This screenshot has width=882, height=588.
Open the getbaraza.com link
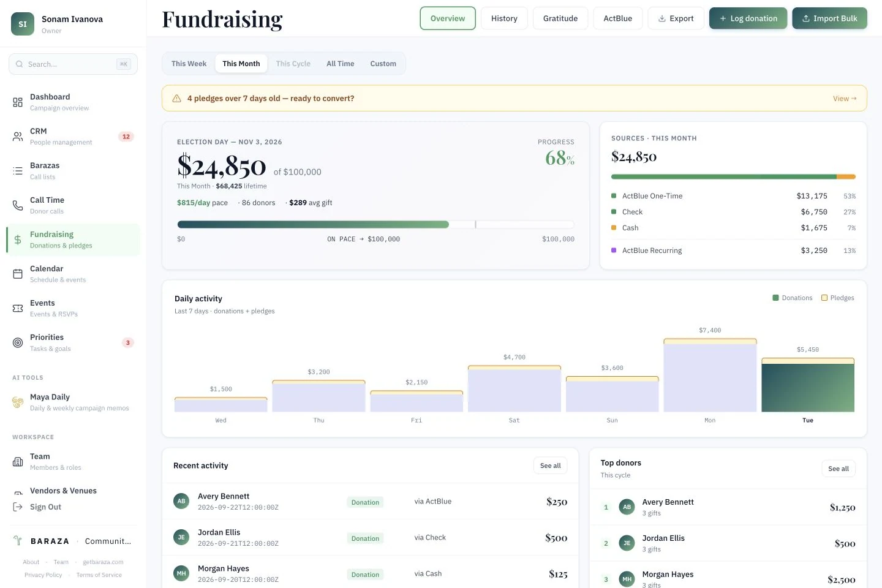point(103,562)
